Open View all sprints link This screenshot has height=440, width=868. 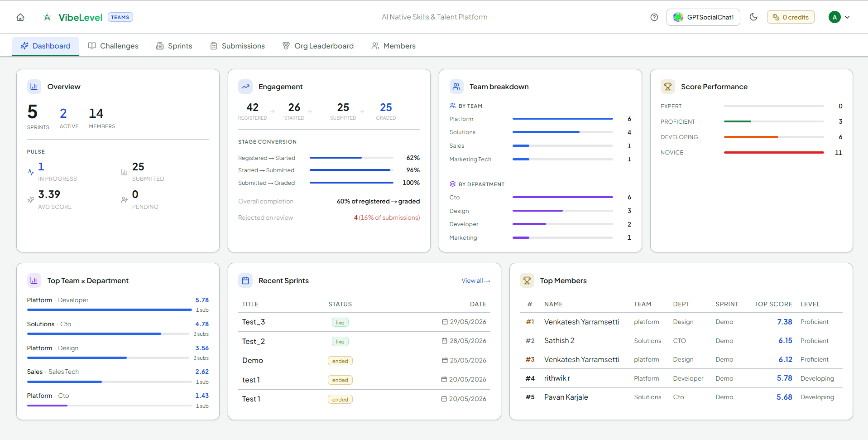(475, 281)
